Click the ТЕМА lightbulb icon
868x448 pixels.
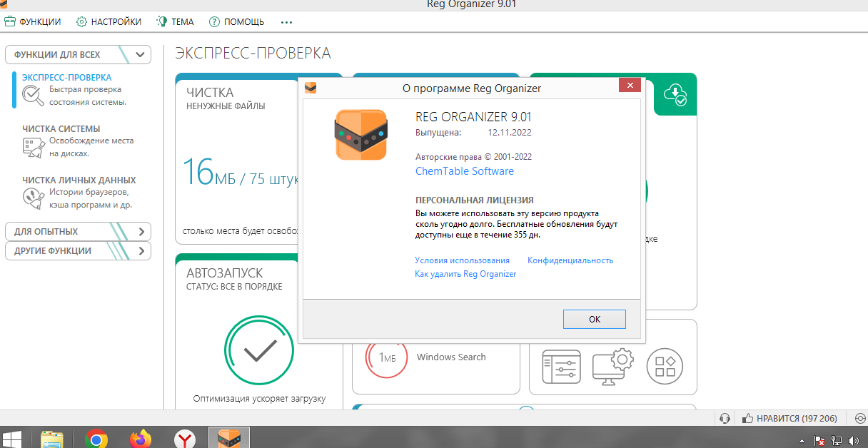point(161,21)
